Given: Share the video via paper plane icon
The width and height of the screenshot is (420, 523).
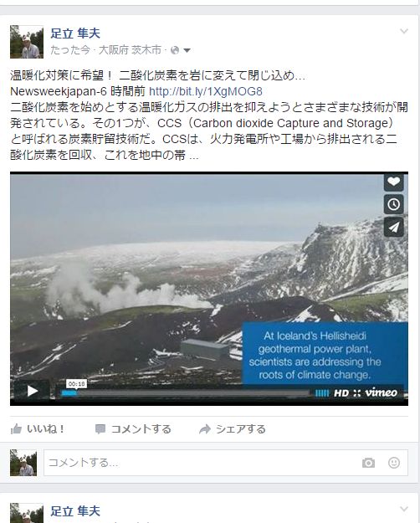Looking at the screenshot, I should (x=394, y=227).
